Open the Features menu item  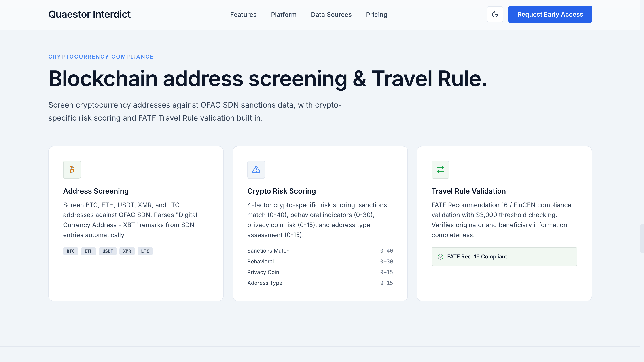point(243,15)
